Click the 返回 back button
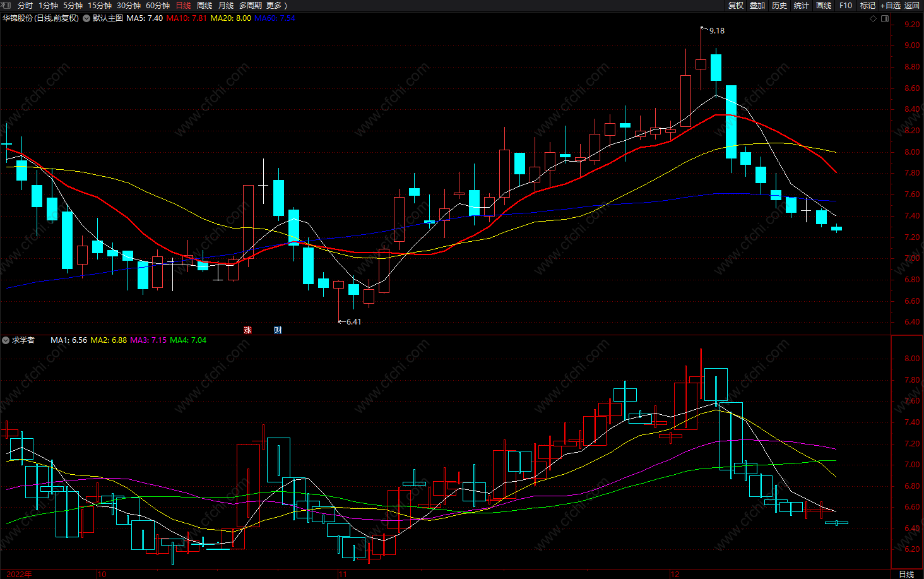Viewport: 924px width, 579px height. [912, 6]
